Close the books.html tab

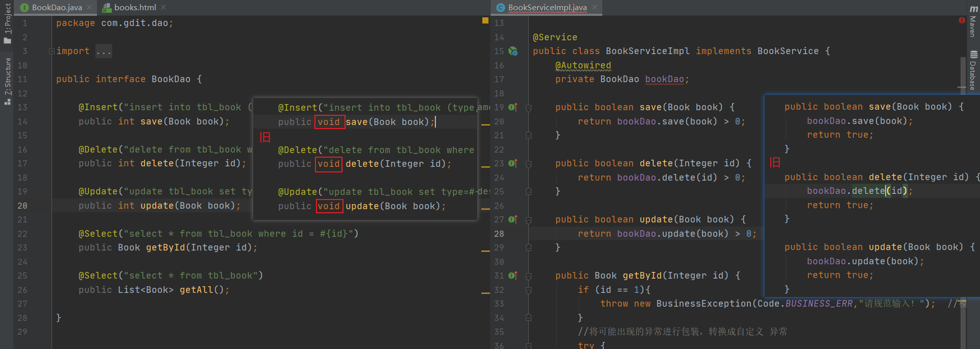point(163,7)
